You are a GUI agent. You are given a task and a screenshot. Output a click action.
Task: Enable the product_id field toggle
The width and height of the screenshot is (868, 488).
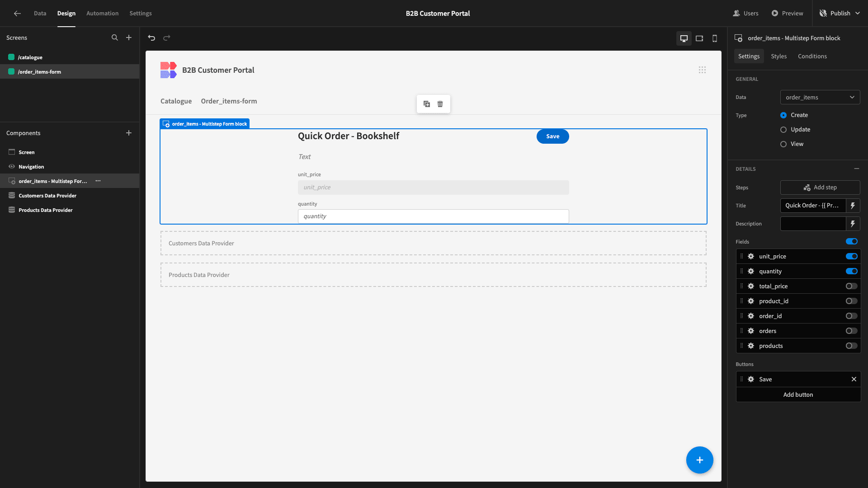(x=852, y=301)
